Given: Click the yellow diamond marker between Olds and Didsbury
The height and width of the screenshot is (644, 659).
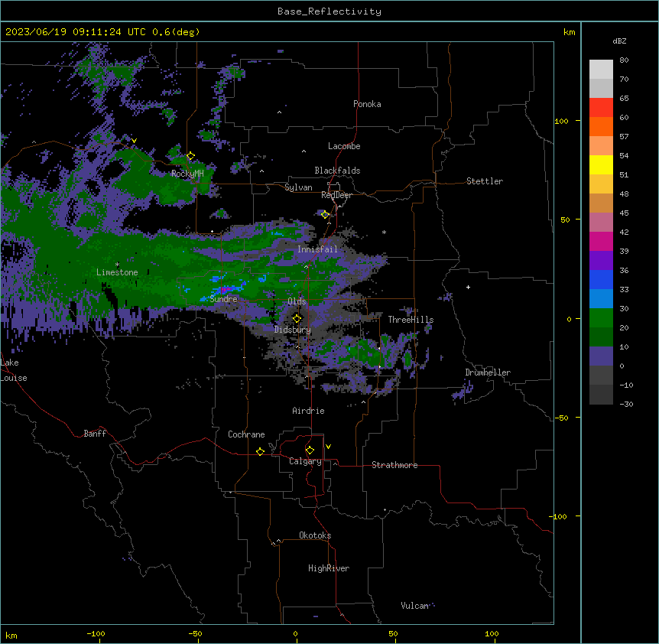Looking at the screenshot, I should (297, 319).
